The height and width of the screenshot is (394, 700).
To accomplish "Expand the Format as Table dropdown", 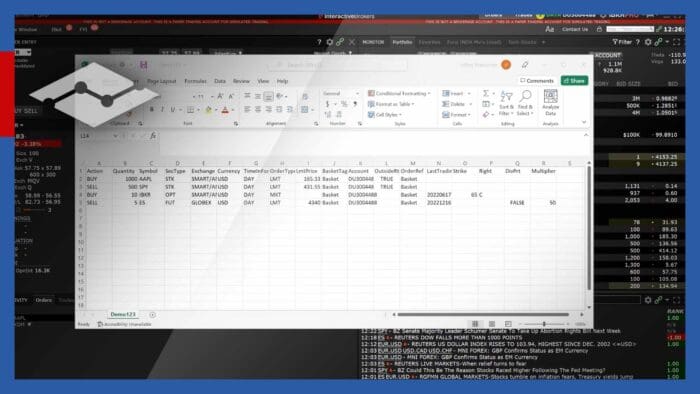I will (391, 104).
